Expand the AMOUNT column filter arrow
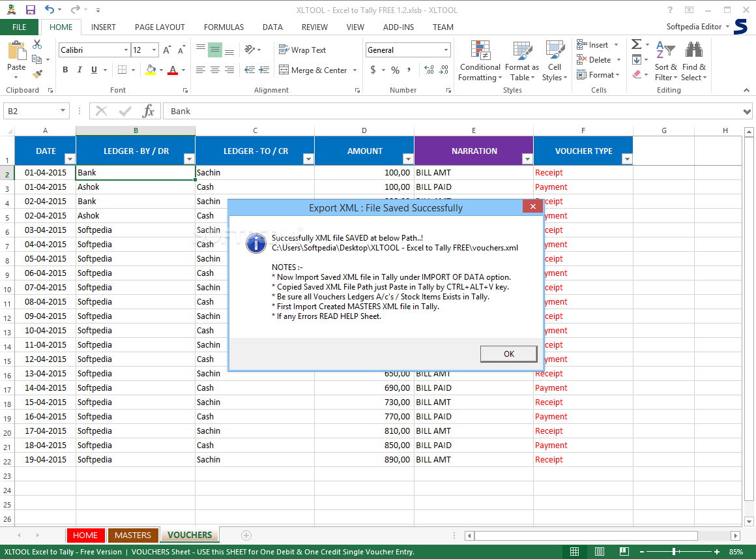Viewport: 756px width, 559px height. coord(408,159)
